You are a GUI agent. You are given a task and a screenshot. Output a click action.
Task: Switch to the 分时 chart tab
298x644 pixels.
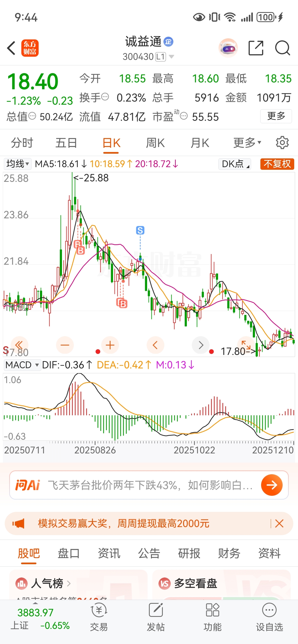tap(22, 143)
